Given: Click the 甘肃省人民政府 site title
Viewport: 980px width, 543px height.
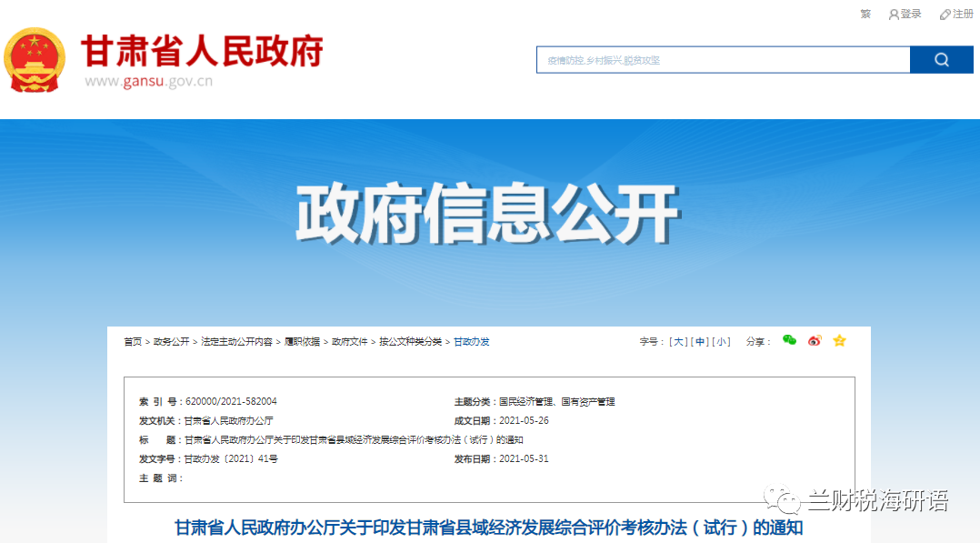Looking at the screenshot, I should click(202, 51).
